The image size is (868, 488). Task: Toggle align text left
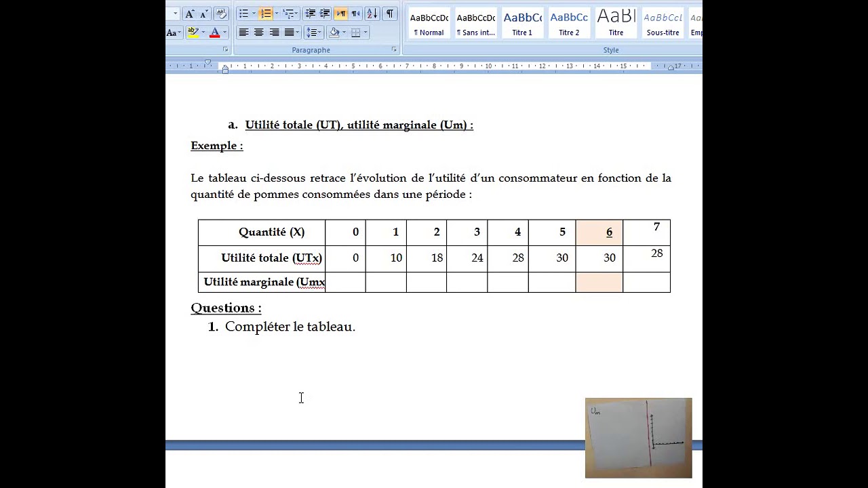click(x=243, y=32)
